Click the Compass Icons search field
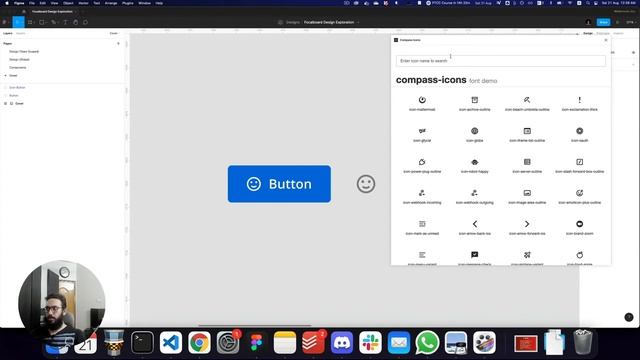The width and height of the screenshot is (640, 360). click(x=501, y=61)
